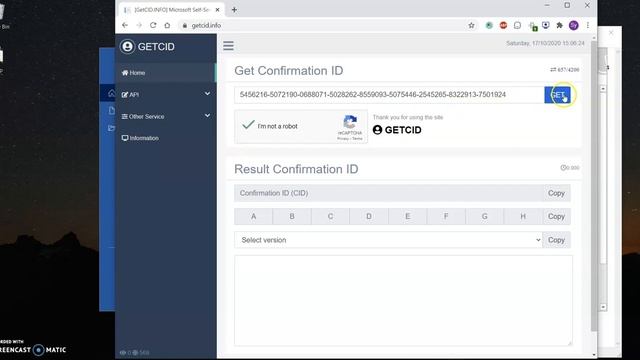Click the date and time text at top

545,43
